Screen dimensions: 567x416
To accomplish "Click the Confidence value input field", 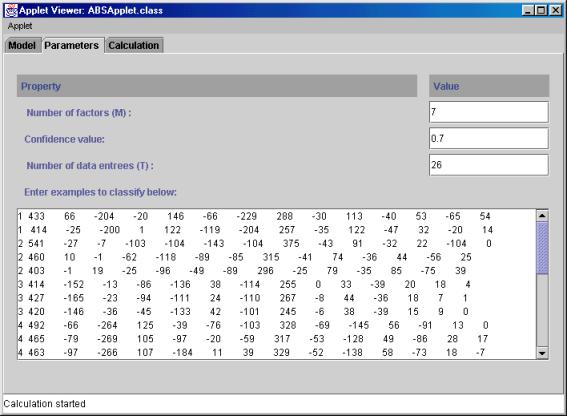I will 489,139.
